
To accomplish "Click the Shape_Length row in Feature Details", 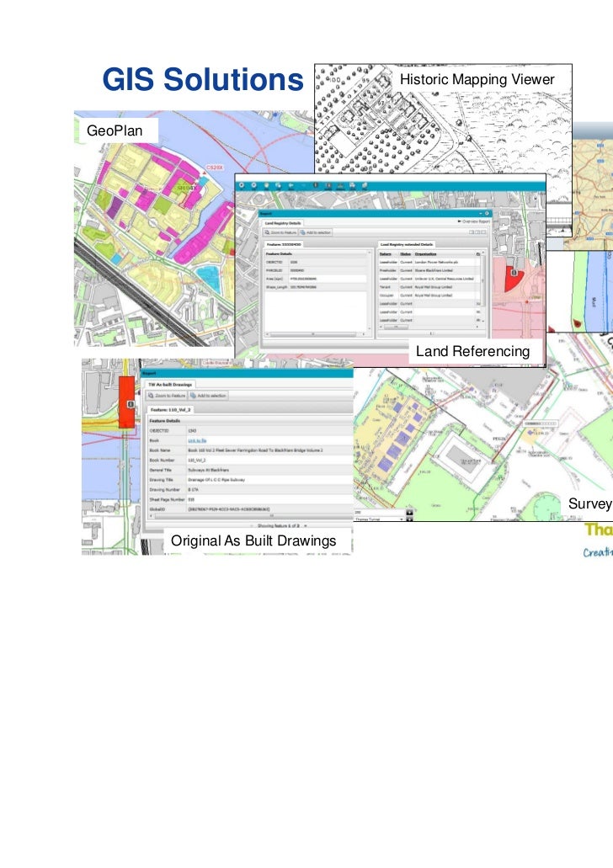I will click(316, 287).
